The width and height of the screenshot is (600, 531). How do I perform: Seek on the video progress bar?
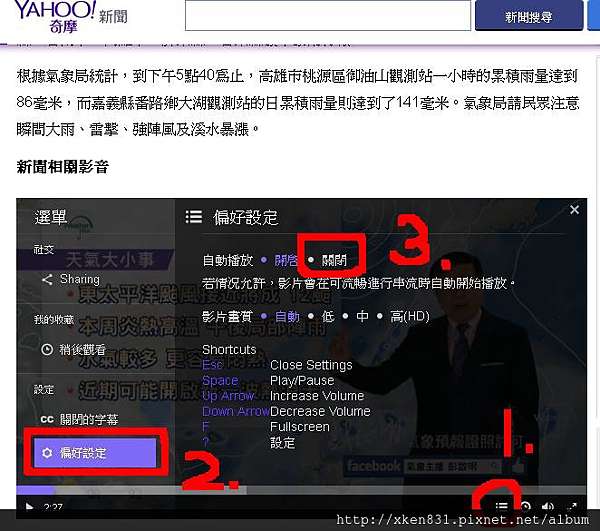click(301, 490)
